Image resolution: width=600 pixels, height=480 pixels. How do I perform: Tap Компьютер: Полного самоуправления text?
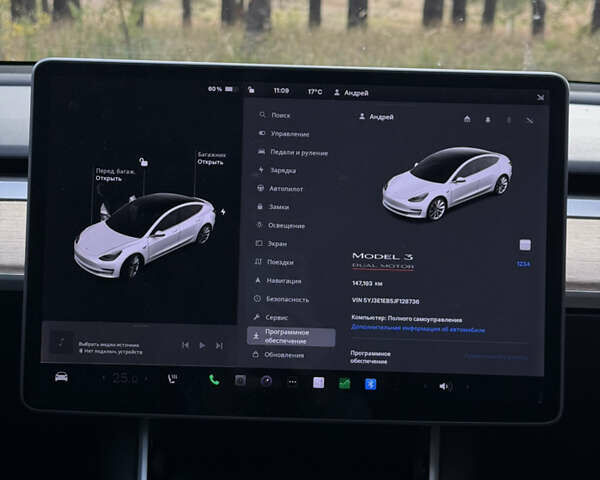(407, 318)
